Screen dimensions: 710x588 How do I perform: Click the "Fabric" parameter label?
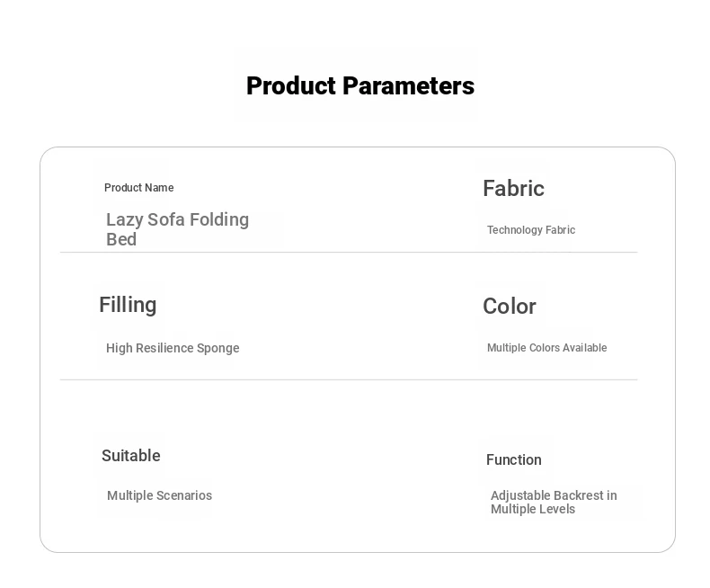click(513, 189)
